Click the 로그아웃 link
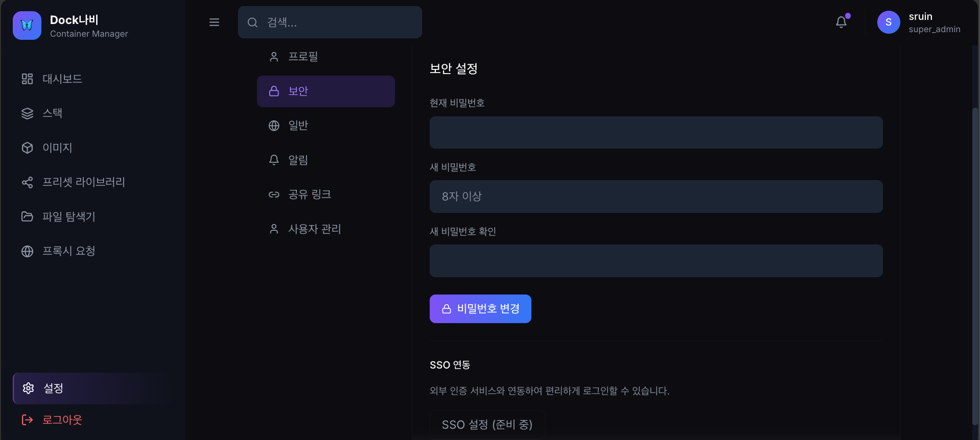 point(62,420)
